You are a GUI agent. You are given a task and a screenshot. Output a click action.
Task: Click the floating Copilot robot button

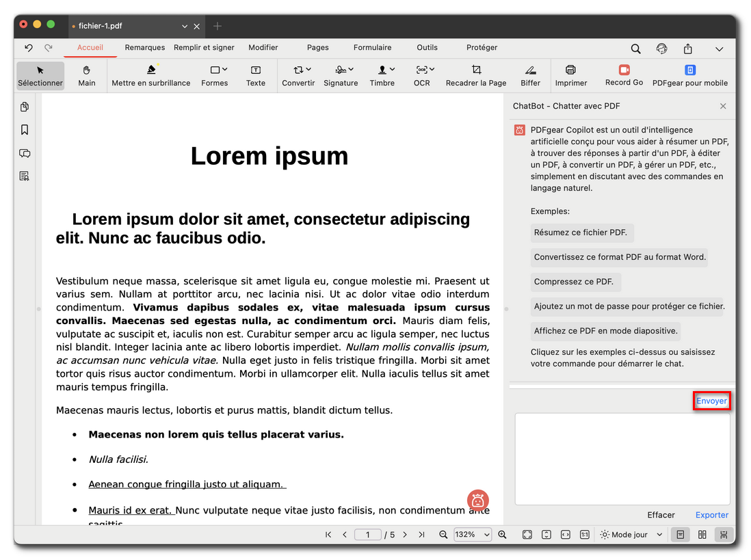[478, 500]
